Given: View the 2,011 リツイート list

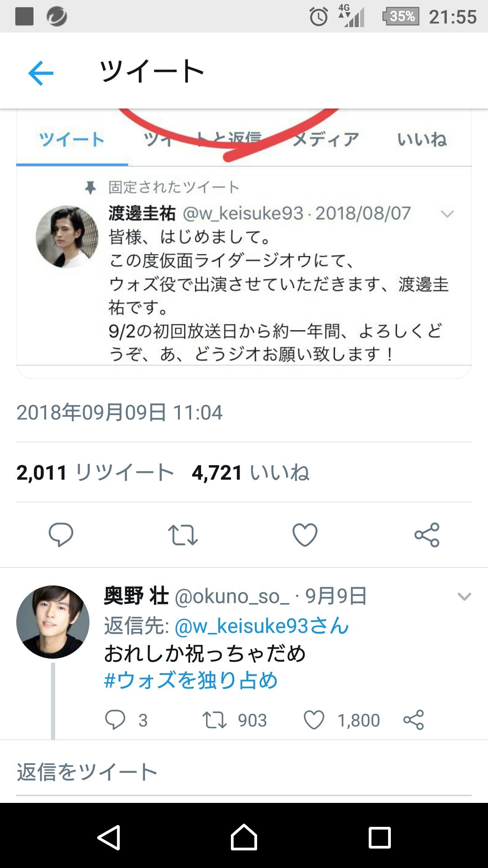Looking at the screenshot, I should point(95,472).
